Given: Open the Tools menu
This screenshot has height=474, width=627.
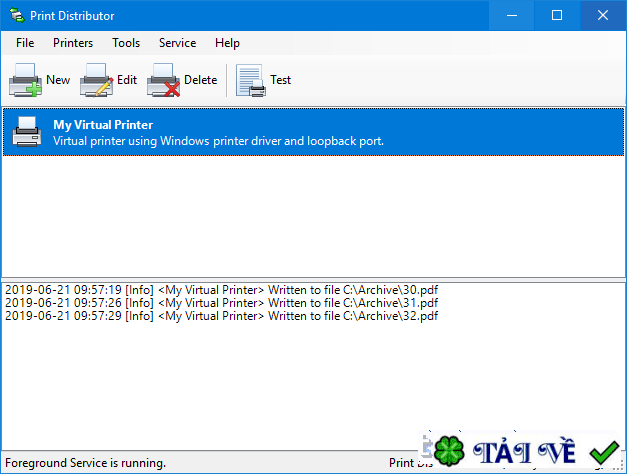Looking at the screenshot, I should (126, 43).
